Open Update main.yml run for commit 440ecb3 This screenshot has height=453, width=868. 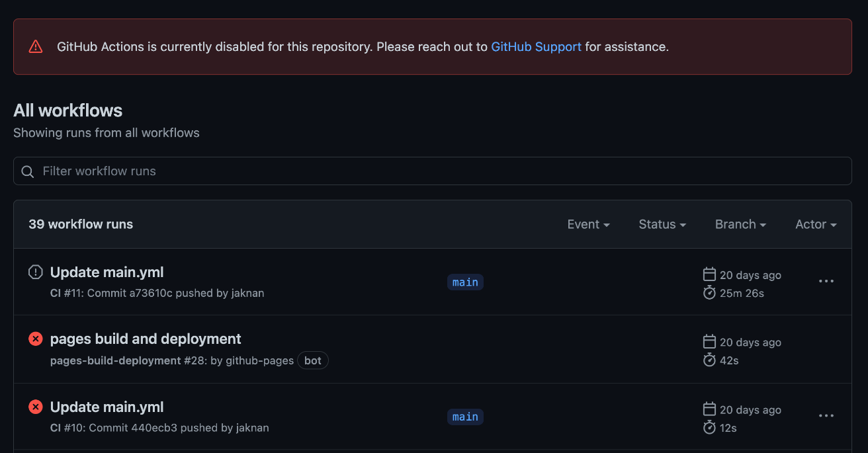point(107,407)
